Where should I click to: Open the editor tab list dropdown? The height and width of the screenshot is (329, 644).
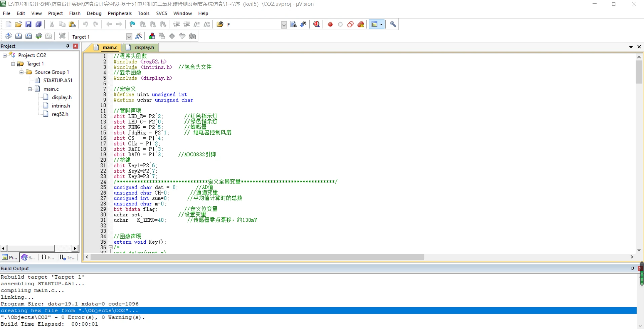631,47
